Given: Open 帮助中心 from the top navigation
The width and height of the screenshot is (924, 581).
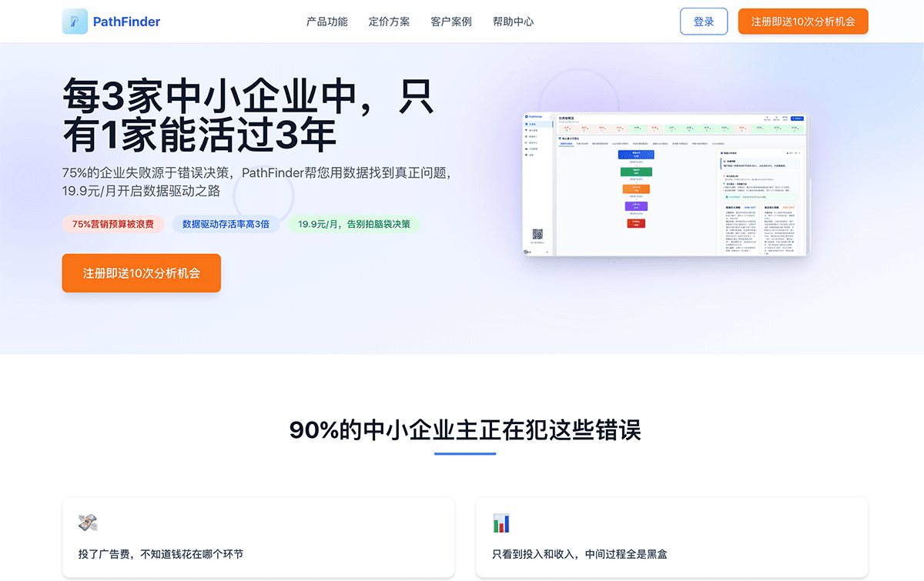Looking at the screenshot, I should tap(514, 22).
